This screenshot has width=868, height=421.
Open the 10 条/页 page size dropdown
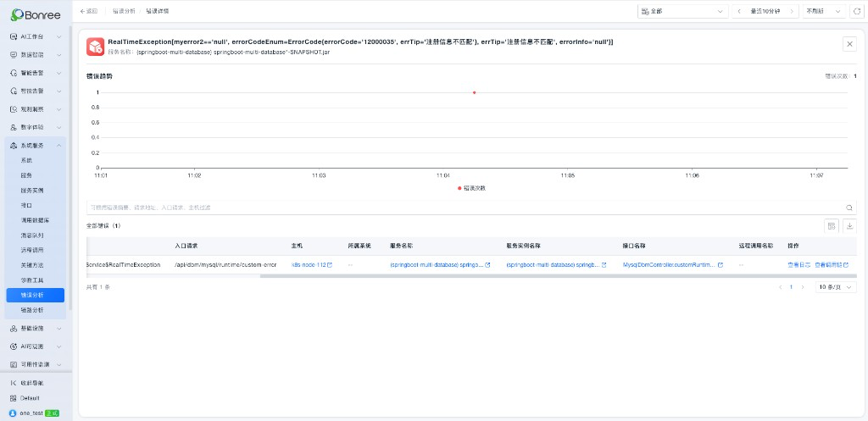point(836,287)
